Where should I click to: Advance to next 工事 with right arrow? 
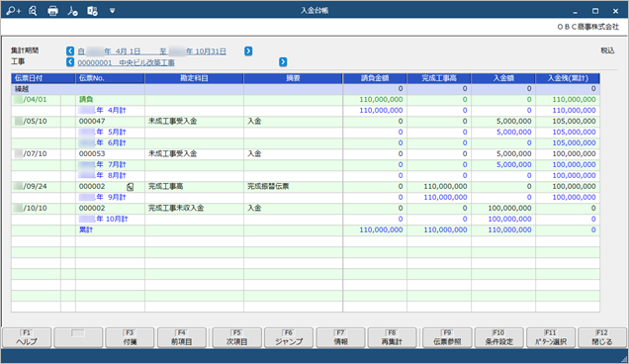click(x=283, y=61)
